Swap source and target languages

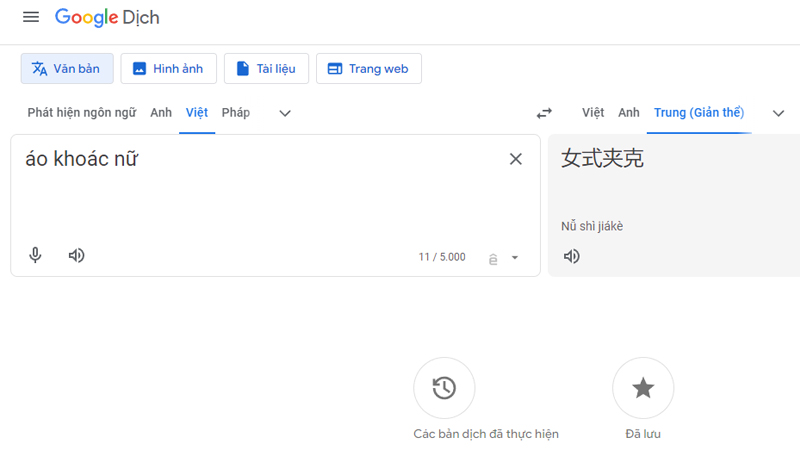pyautogui.click(x=544, y=113)
